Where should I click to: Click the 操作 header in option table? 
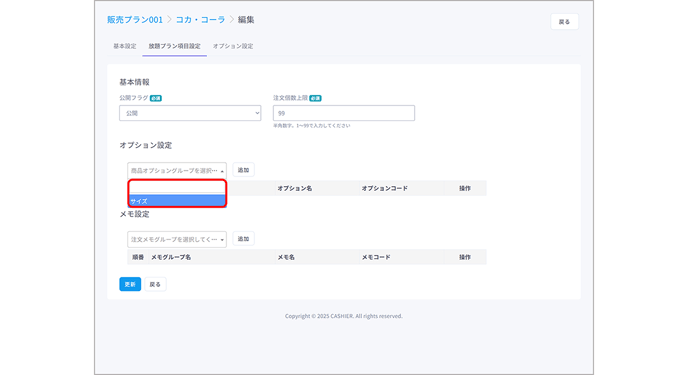click(x=465, y=188)
